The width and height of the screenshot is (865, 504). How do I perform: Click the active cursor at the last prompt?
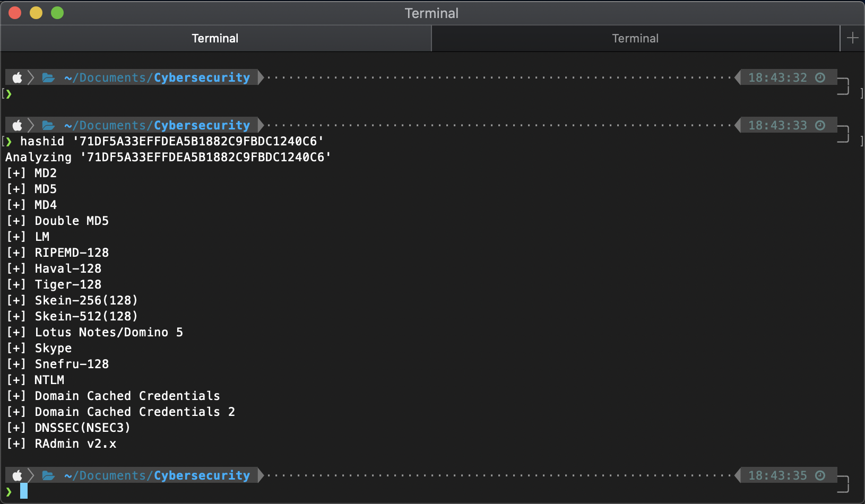[24, 491]
